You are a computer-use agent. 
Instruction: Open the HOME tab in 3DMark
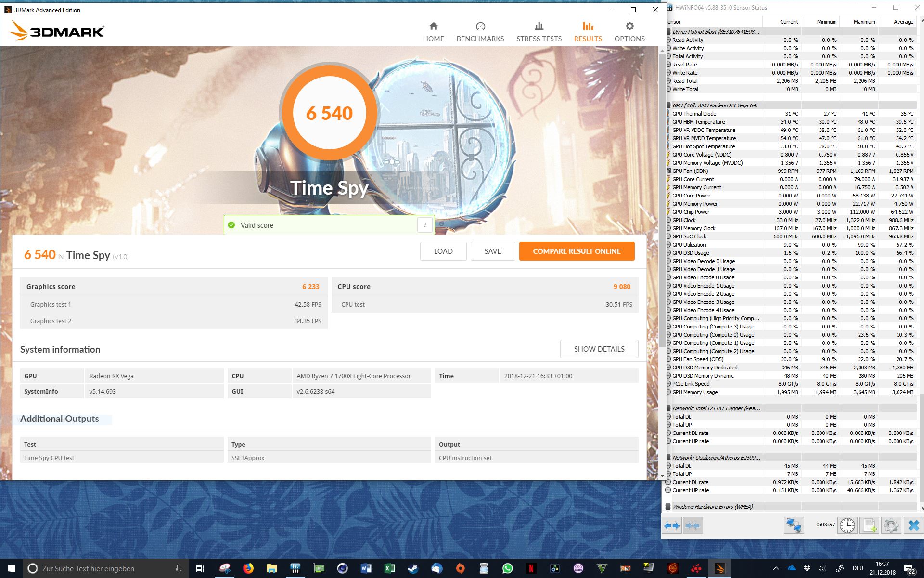(433, 32)
